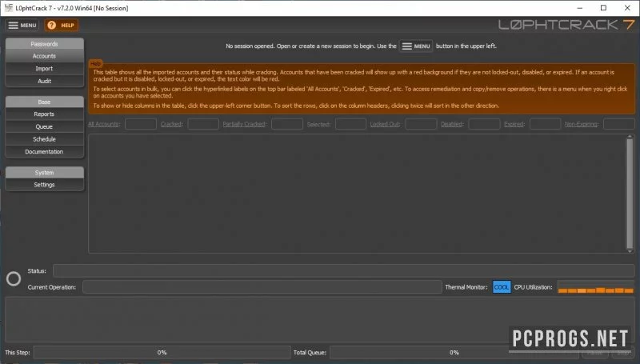
Task: Click the 'Partially Cracked' hyperlink label
Action: pos(245,124)
